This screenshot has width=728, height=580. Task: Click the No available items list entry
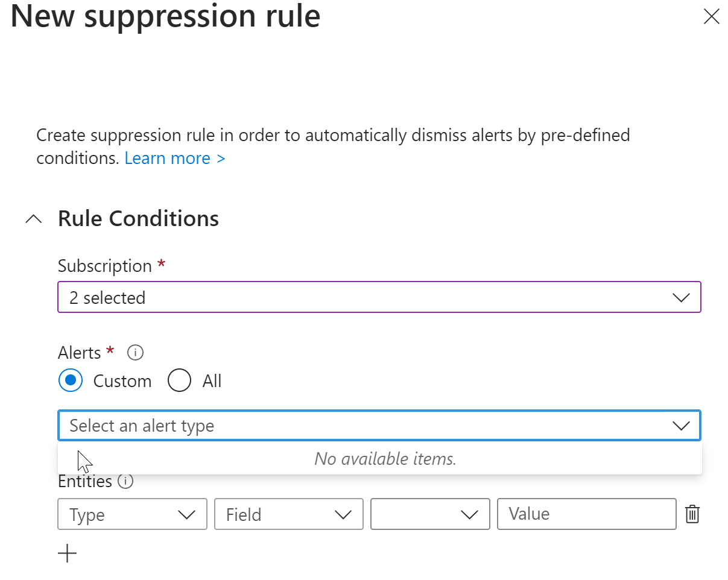point(385,458)
